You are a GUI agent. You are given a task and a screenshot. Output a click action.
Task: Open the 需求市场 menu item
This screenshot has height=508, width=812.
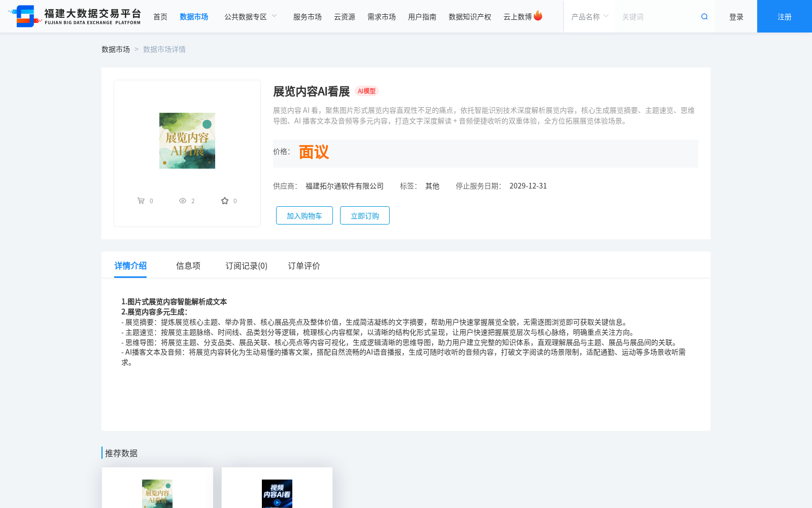pos(382,17)
